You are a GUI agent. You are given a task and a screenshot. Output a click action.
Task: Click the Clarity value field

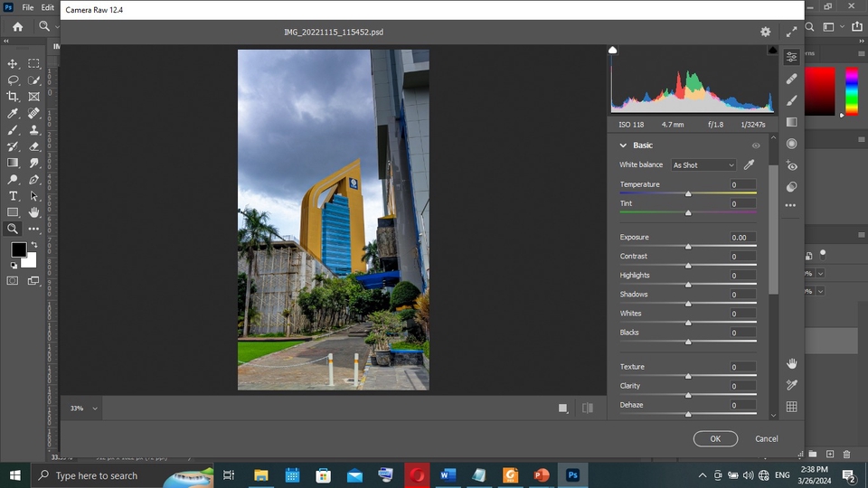coord(741,386)
